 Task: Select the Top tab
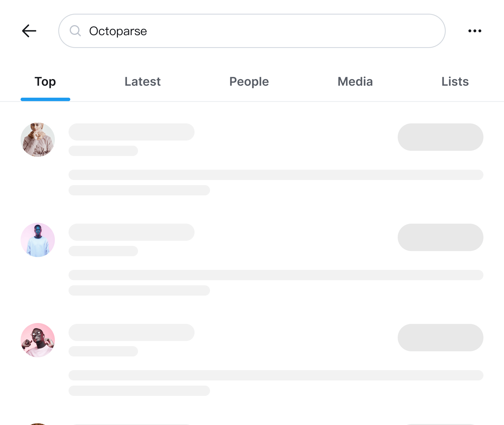[x=45, y=82]
